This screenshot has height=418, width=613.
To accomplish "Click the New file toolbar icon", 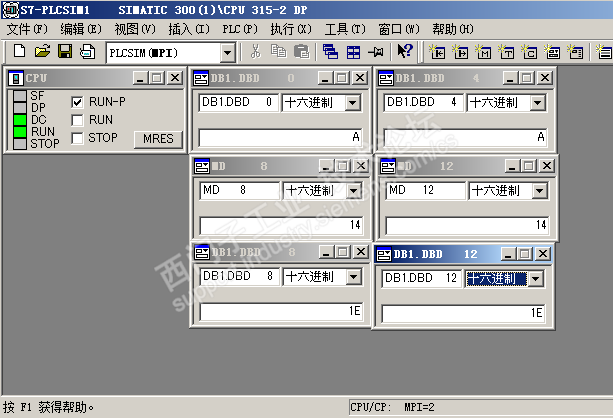I will click(x=19, y=51).
